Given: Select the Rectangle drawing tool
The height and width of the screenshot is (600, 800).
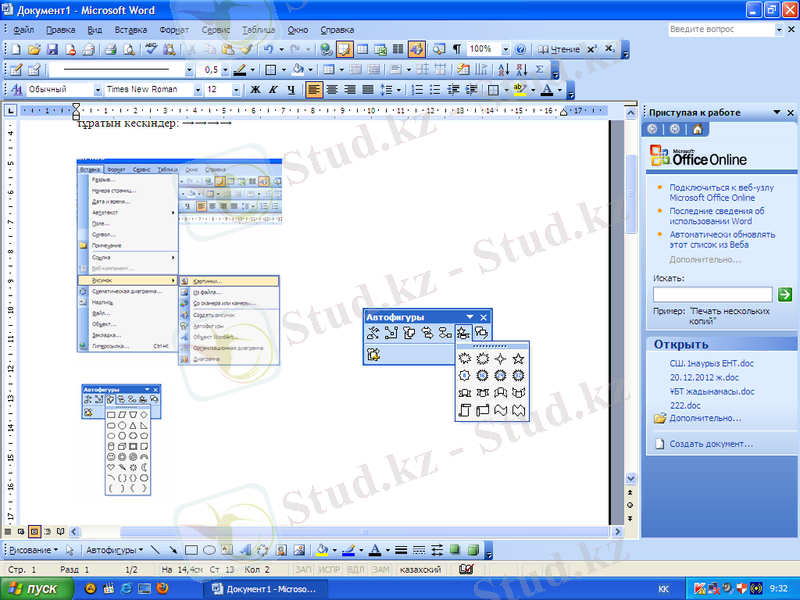Looking at the screenshot, I should [191, 550].
